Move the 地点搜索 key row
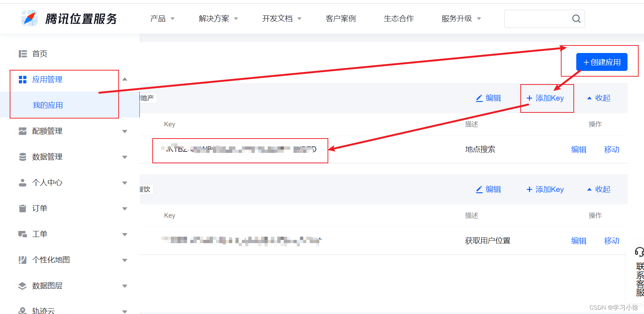The width and height of the screenshot is (644, 314). 612,150
